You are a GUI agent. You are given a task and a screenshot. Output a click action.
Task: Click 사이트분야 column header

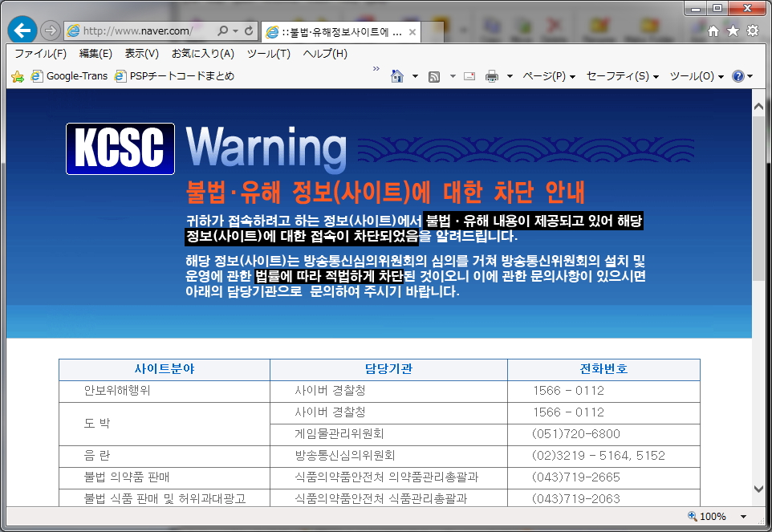coord(165,369)
